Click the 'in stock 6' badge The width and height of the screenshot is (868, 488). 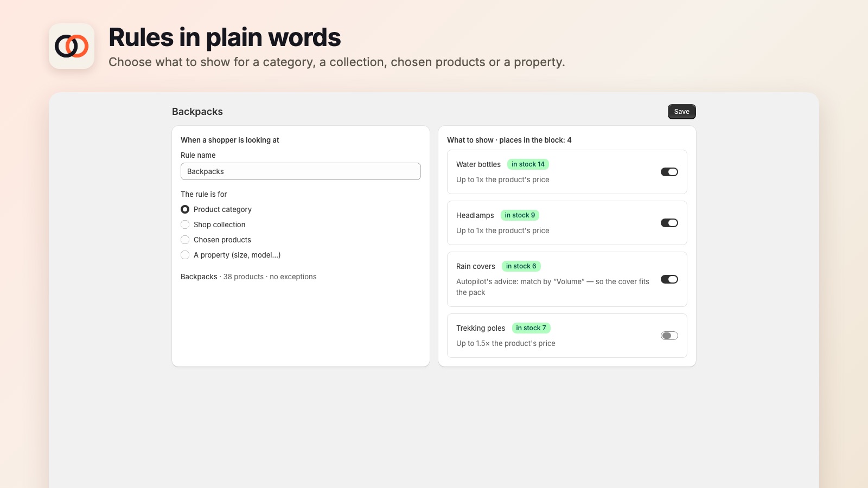click(x=521, y=266)
